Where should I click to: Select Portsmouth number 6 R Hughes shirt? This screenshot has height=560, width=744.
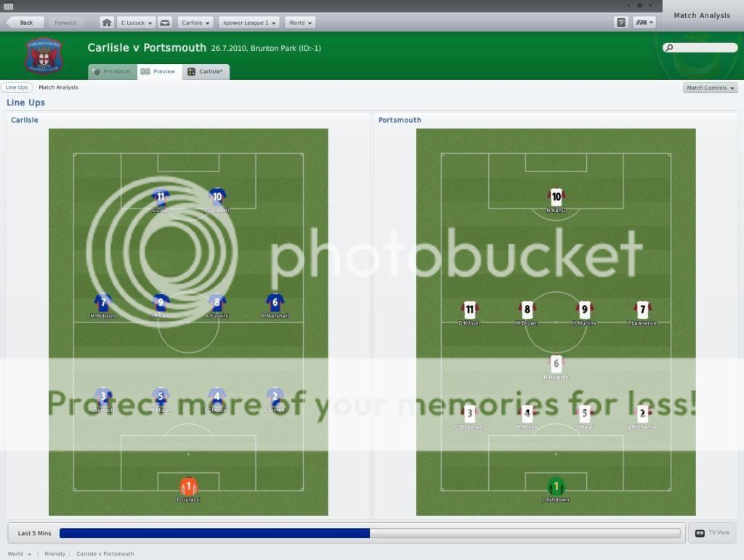[556, 364]
